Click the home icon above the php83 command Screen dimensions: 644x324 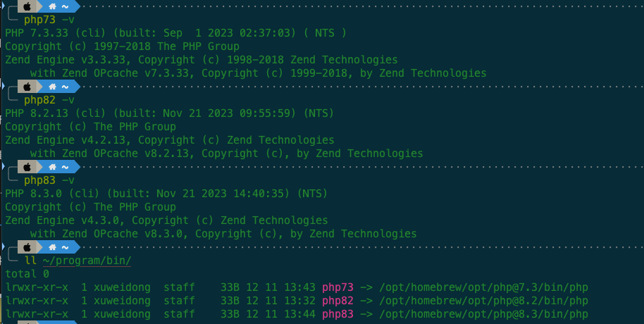point(52,167)
